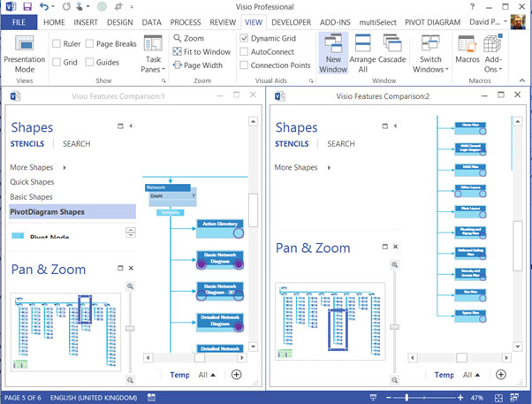Screen dimensions: 532x404
Task: Toggle touch/mouse mode icon
Action: point(80,6)
